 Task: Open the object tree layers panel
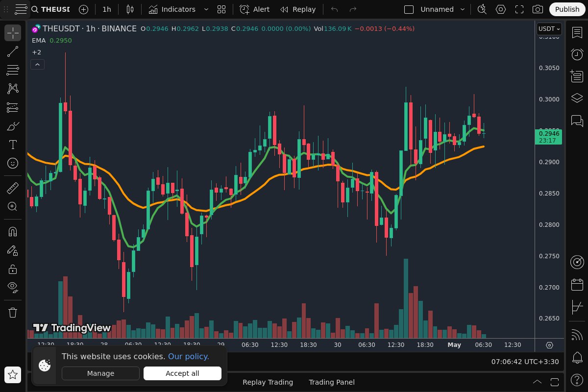[x=577, y=98]
